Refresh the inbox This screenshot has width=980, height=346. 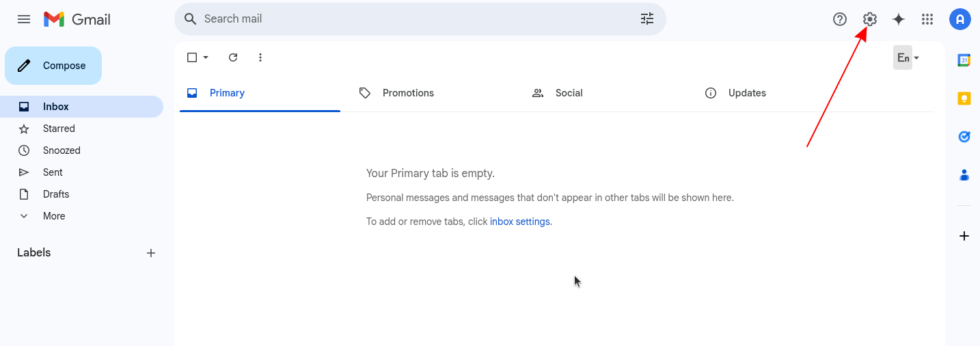(x=233, y=57)
